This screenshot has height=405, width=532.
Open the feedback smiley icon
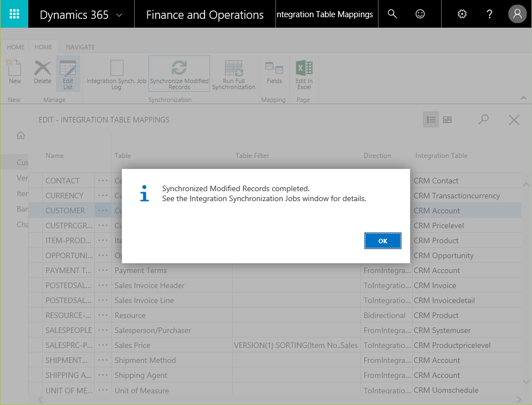pyautogui.click(x=420, y=14)
